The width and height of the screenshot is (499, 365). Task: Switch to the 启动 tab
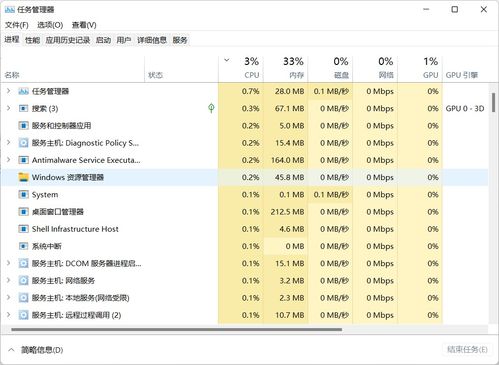point(103,40)
